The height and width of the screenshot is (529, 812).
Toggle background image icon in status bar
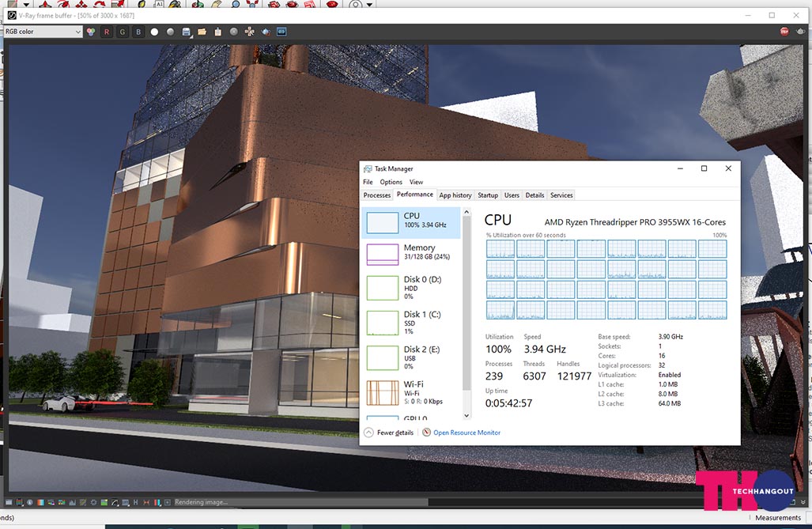[104, 503]
